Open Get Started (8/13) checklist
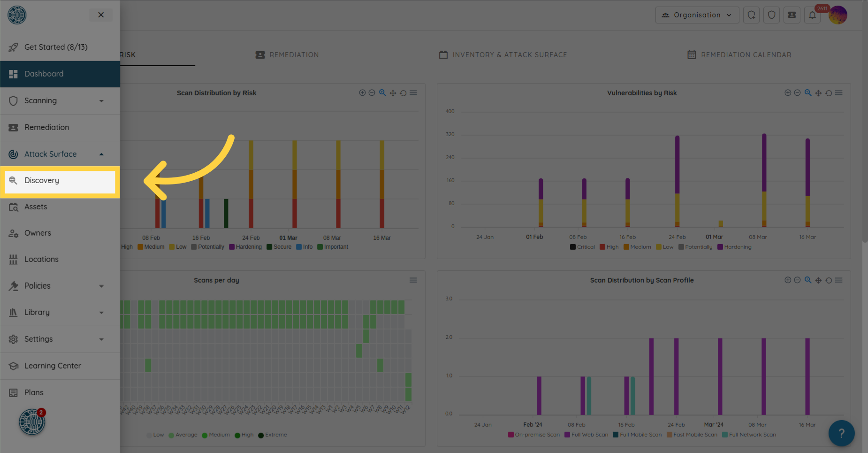Viewport: 868px width, 453px height. pyautogui.click(x=56, y=47)
